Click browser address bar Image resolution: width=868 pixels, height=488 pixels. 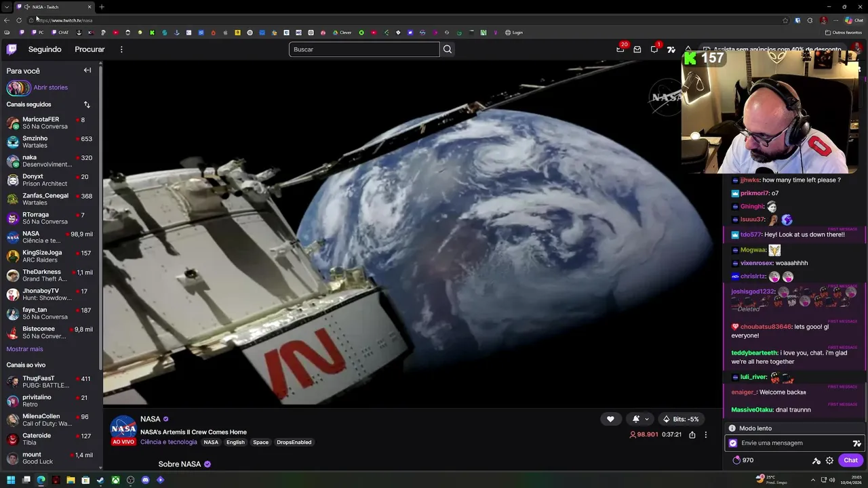[x=407, y=20]
